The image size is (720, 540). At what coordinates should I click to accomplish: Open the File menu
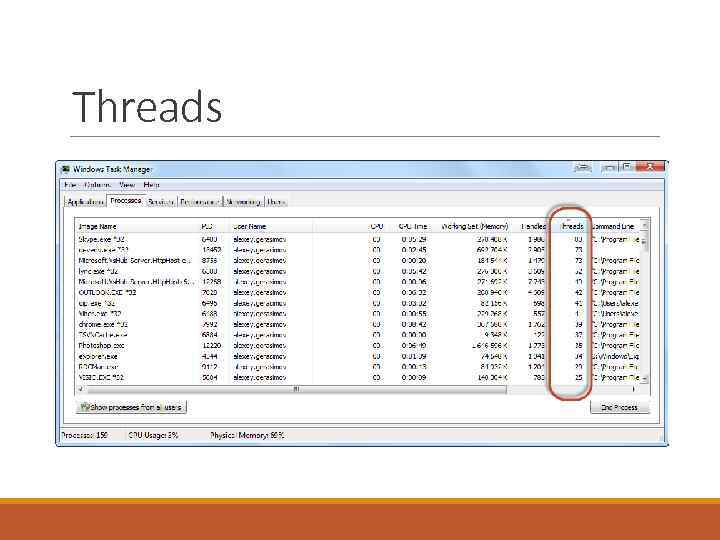click(70, 185)
